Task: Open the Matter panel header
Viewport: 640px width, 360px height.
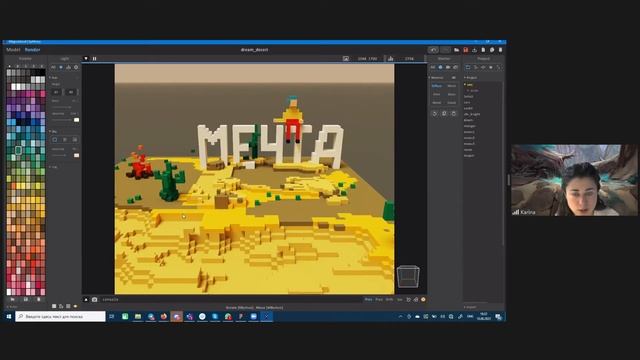Action: click(x=444, y=59)
